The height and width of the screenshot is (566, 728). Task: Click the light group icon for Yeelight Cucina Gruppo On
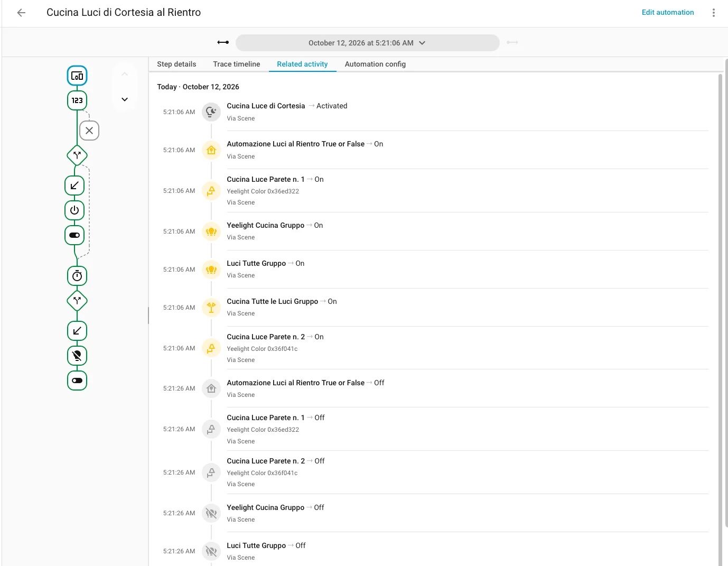point(211,231)
